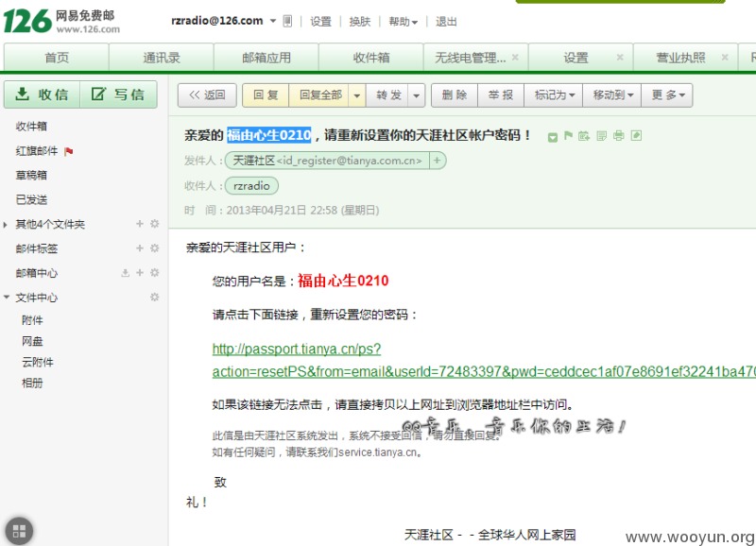Click the 删除 delete button
The image size is (756, 546).
pyautogui.click(x=455, y=95)
